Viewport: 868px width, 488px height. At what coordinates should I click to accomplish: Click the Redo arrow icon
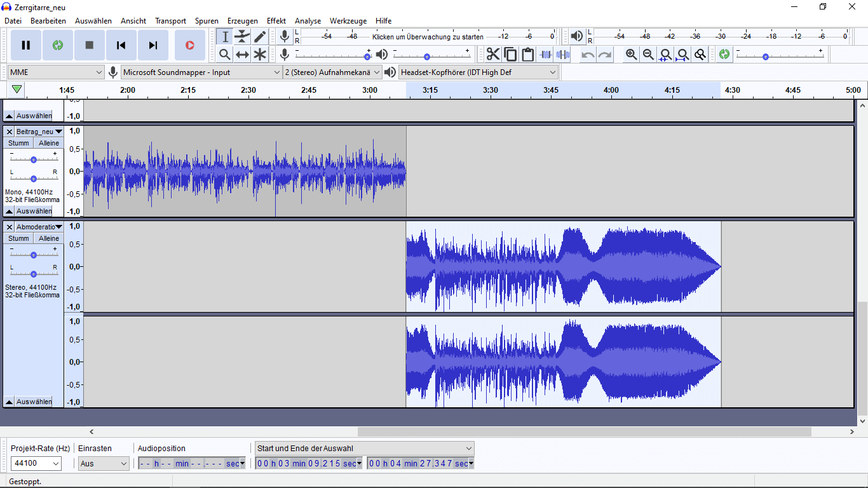coord(605,55)
